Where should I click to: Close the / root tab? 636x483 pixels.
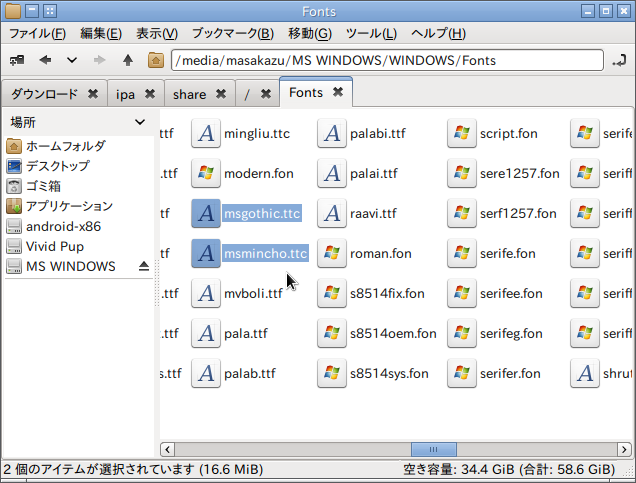(266, 94)
